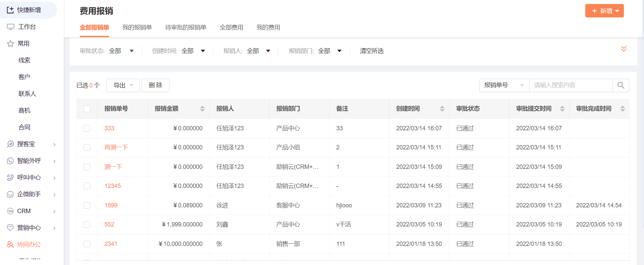Sort by 审批完成时间 column arrows
Screen dimensions: 644x265
[x=623, y=109]
